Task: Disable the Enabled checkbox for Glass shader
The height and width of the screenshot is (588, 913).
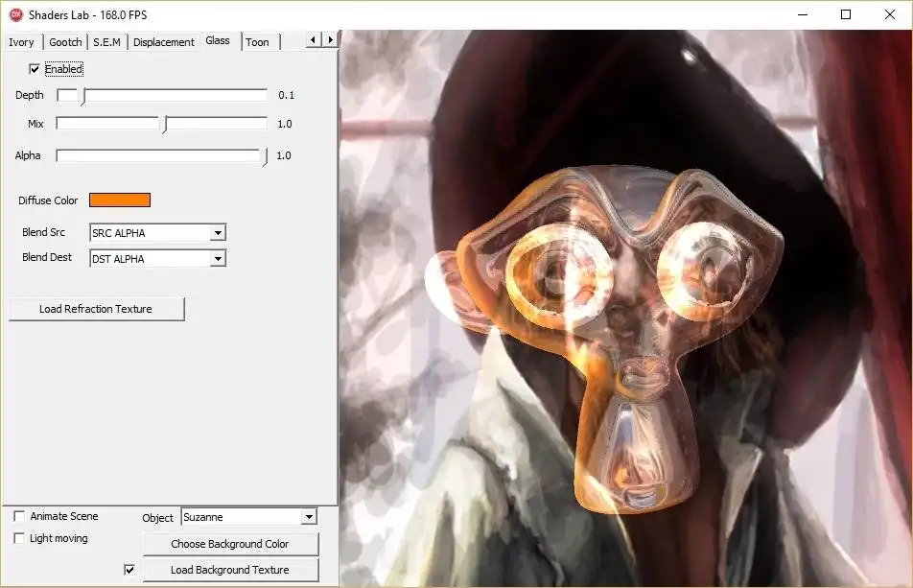Action: [x=35, y=69]
